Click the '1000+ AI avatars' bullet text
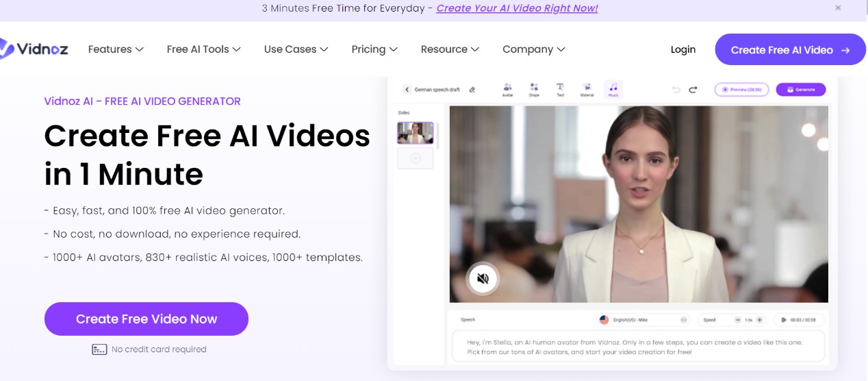The image size is (868, 381). pyautogui.click(x=203, y=258)
